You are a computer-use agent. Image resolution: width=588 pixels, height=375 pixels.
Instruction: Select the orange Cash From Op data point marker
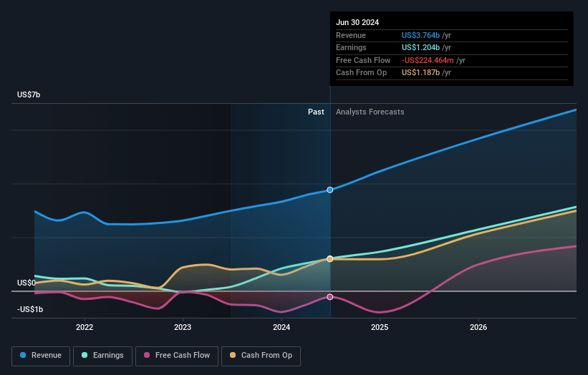330,259
